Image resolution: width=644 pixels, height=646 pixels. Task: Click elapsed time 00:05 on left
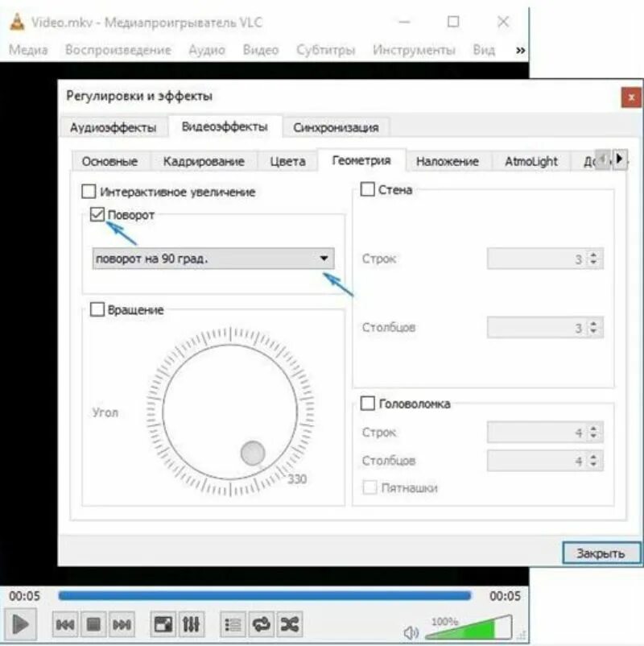pos(25,596)
